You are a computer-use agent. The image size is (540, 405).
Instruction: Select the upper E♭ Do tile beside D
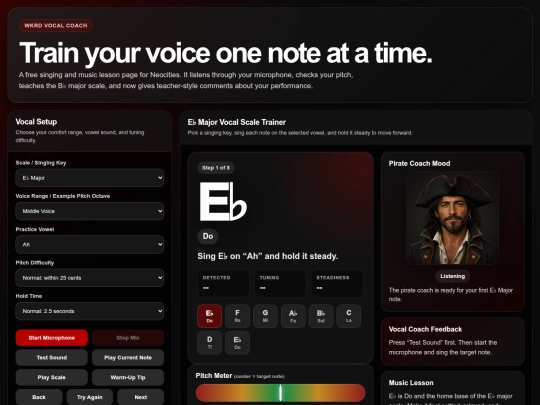[x=237, y=343]
